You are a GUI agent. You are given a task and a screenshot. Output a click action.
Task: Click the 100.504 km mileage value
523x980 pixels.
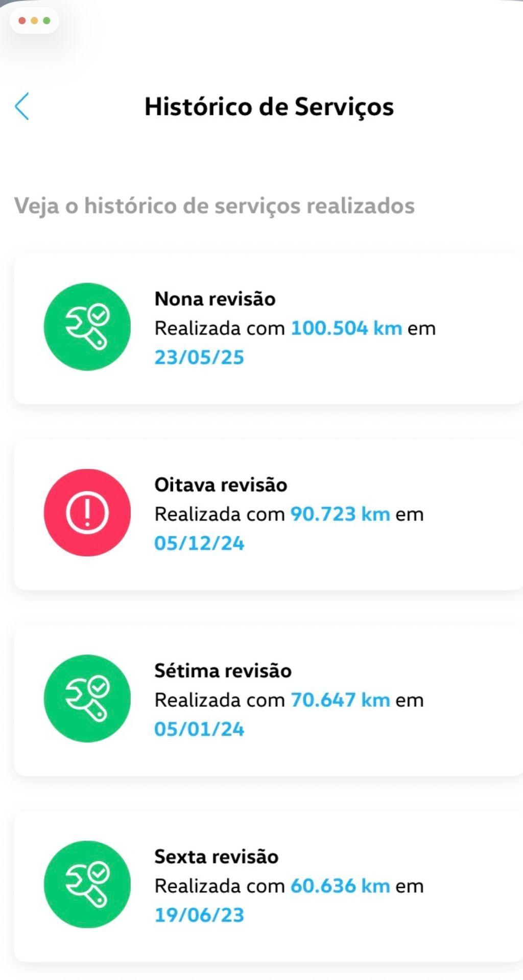[x=346, y=328]
